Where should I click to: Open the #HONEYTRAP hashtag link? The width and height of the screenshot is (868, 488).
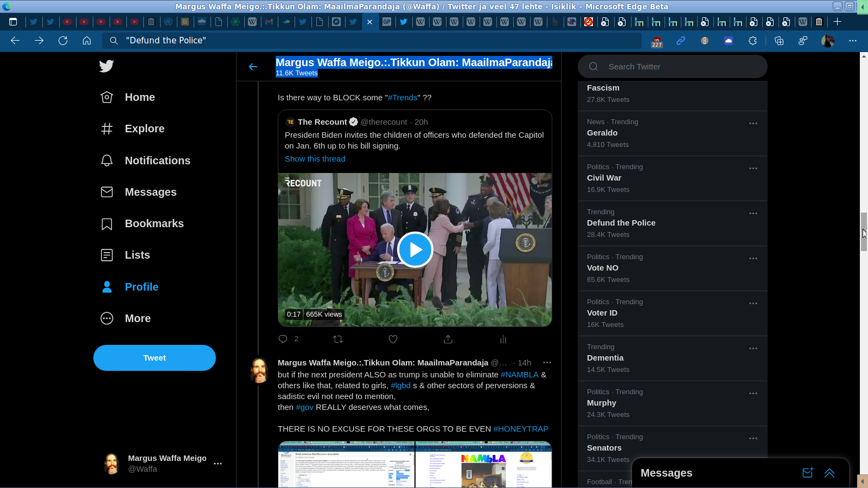521,429
